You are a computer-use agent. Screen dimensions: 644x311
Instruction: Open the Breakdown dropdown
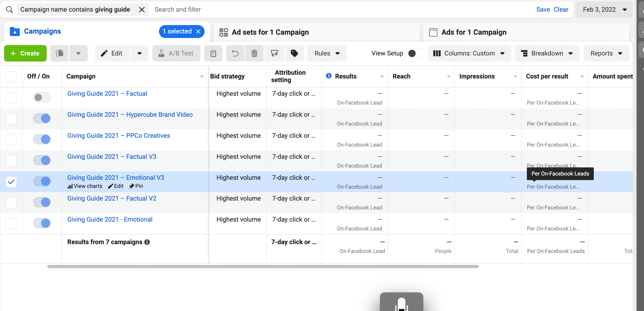tap(547, 53)
